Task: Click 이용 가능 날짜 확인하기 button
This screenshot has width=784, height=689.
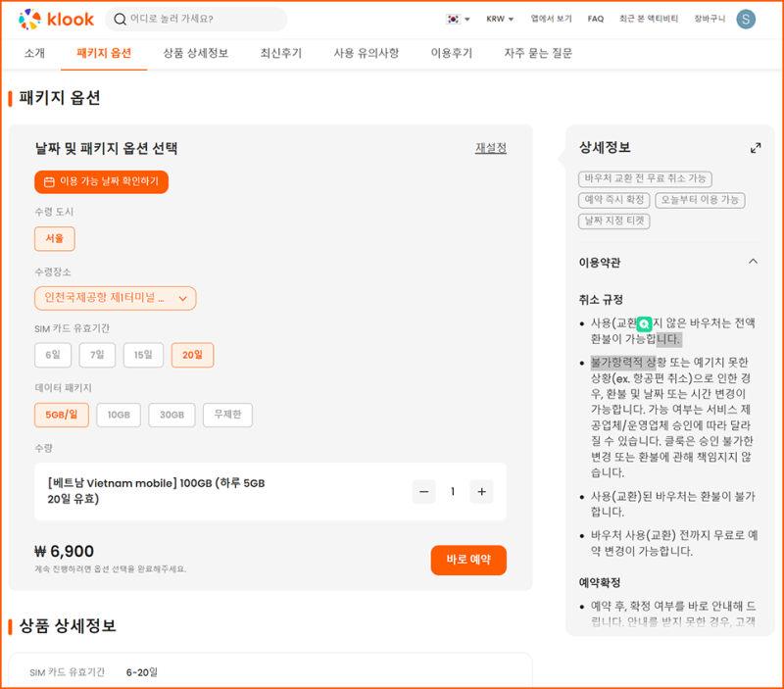Action: [102, 181]
